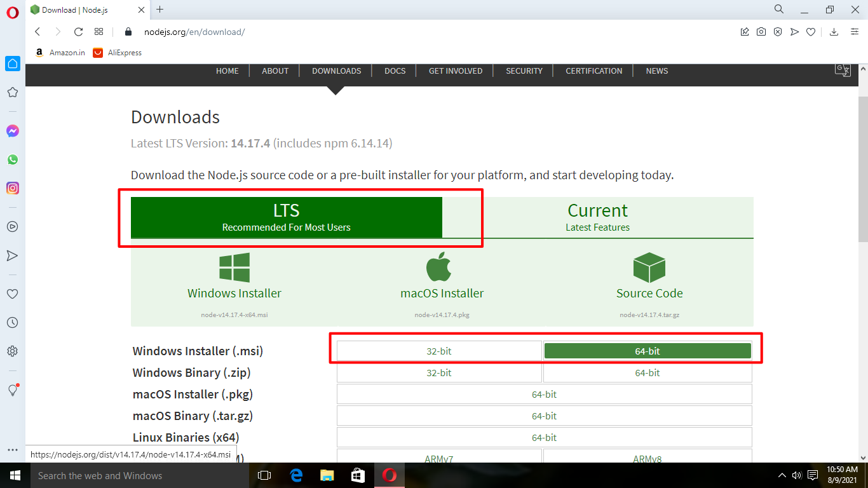Viewport: 868px width, 488px height.
Task: Open AliExpress bookmark
Action: pos(118,53)
